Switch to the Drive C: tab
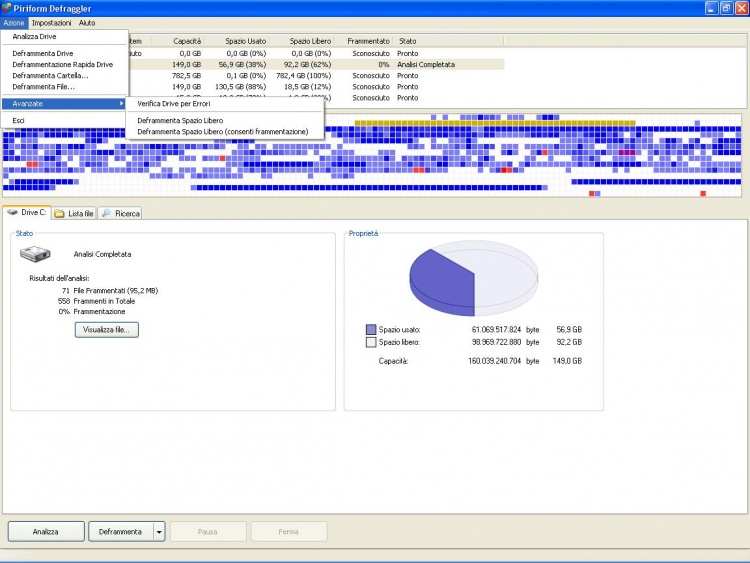Image resolution: width=750 pixels, height=563 pixels. (x=27, y=212)
